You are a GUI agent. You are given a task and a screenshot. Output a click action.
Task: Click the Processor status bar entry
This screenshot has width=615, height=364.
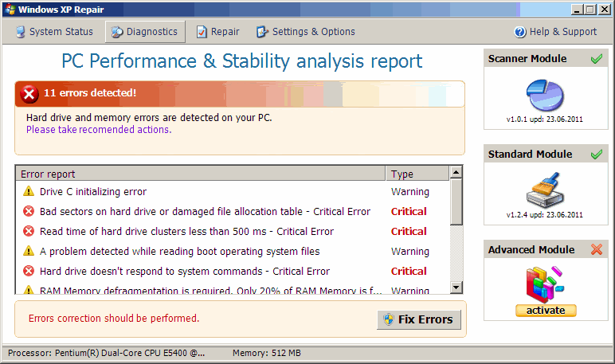tap(106, 353)
